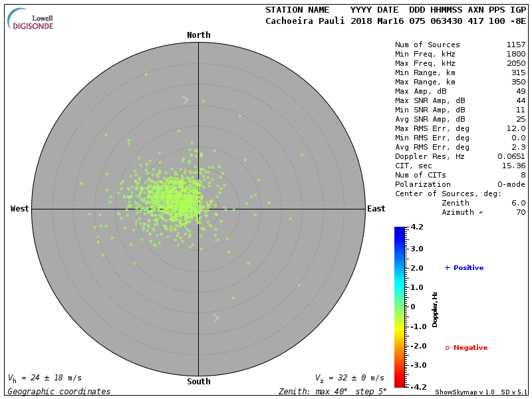Click the Geographic coordinates label
Image resolution: width=532 pixels, height=399 pixels.
[59, 392]
